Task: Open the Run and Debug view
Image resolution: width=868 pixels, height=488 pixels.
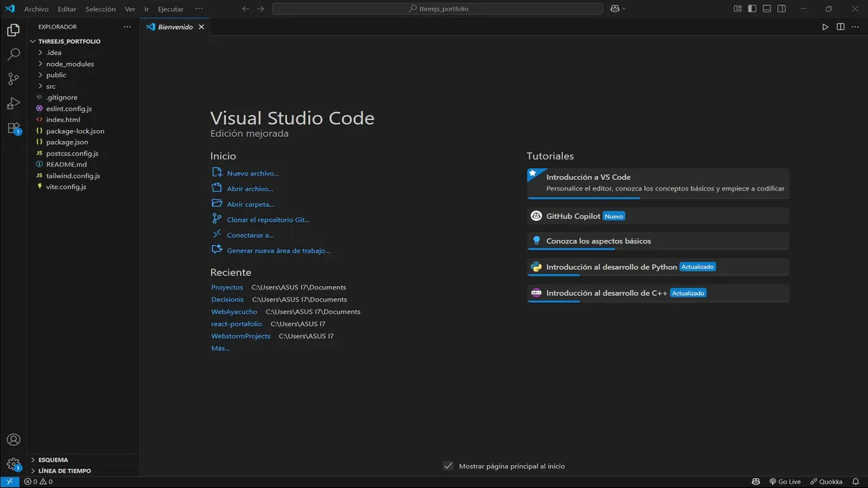Action: pyautogui.click(x=13, y=103)
